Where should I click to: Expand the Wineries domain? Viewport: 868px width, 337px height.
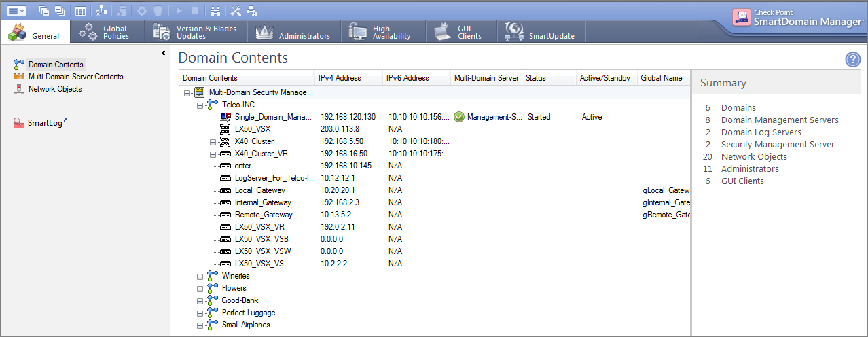[x=200, y=276]
